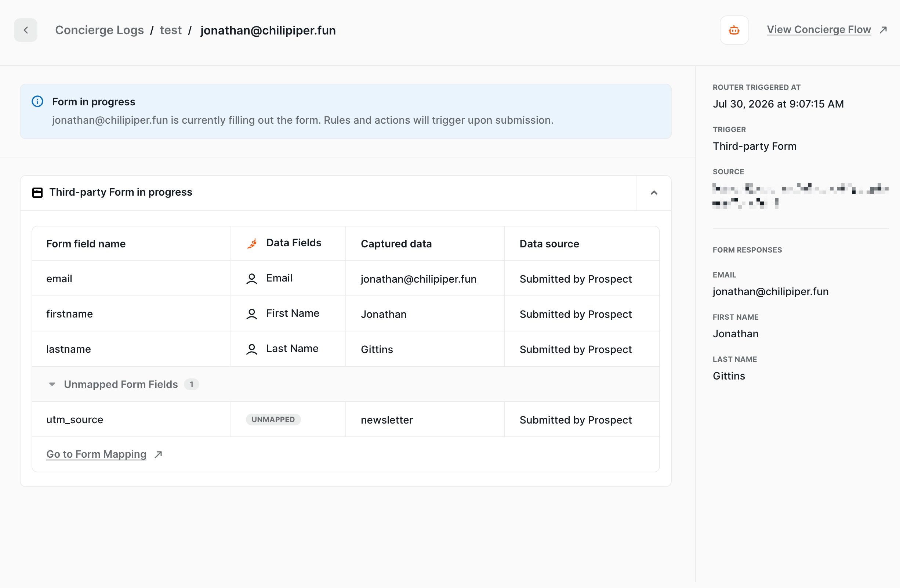This screenshot has height=588, width=900.
Task: Click sidebar last name response Gittins
Action: click(x=729, y=376)
